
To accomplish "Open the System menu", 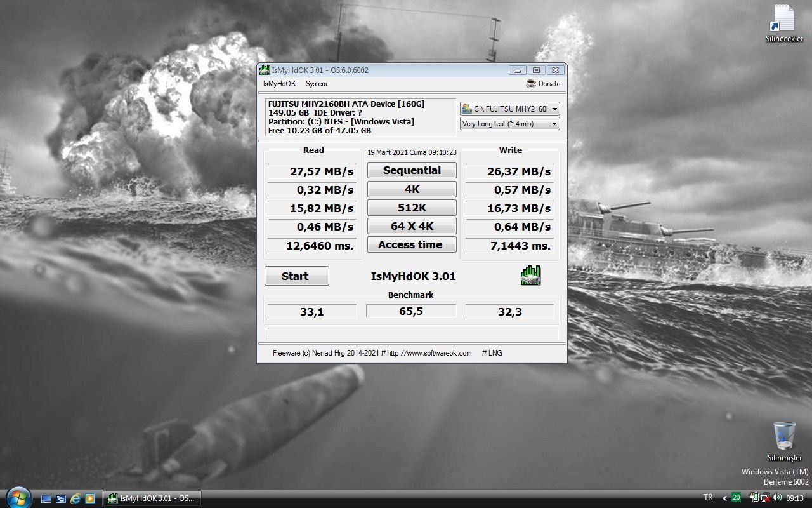I will [316, 84].
